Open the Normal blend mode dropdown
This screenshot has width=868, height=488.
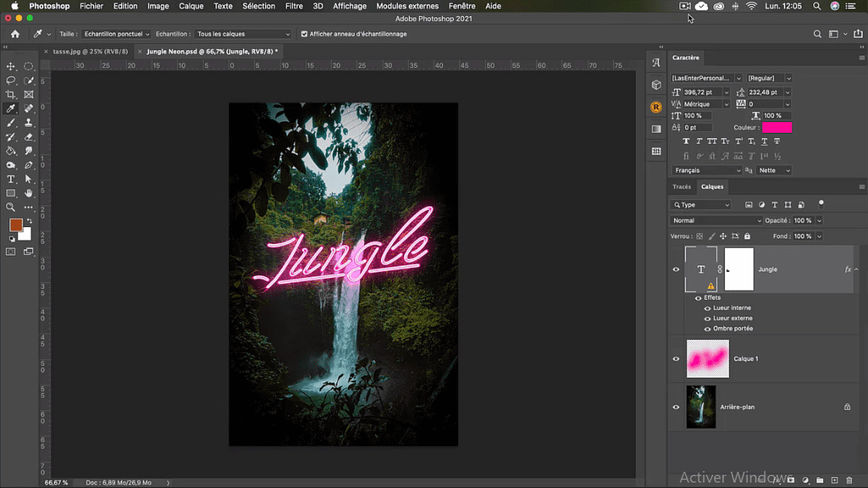coord(716,221)
